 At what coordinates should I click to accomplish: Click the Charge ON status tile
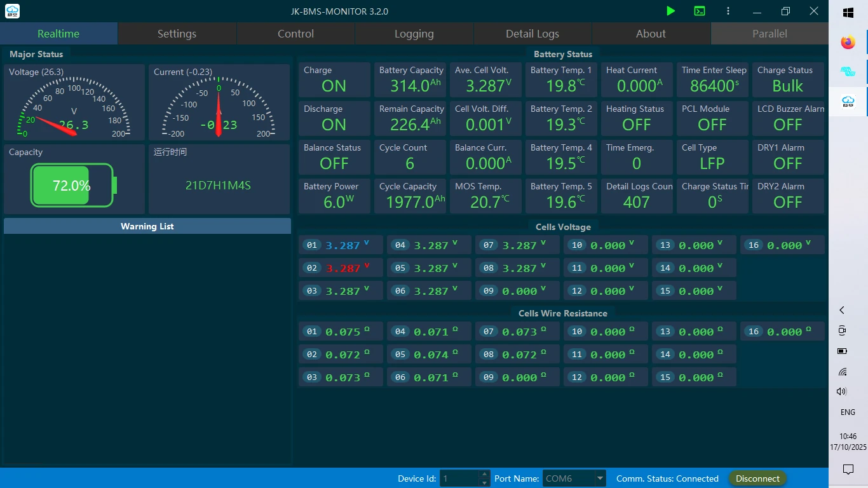334,79
